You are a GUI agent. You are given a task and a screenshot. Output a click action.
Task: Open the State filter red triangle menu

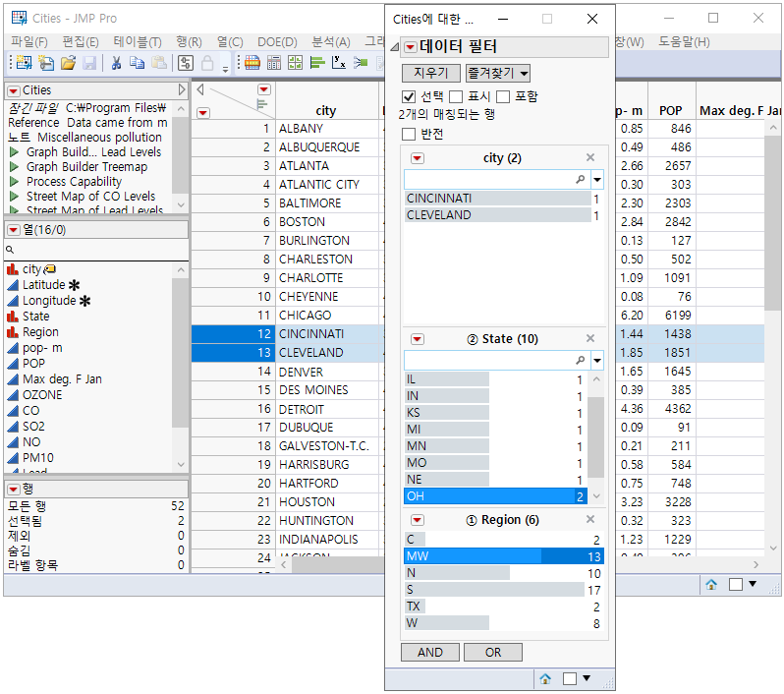point(418,339)
